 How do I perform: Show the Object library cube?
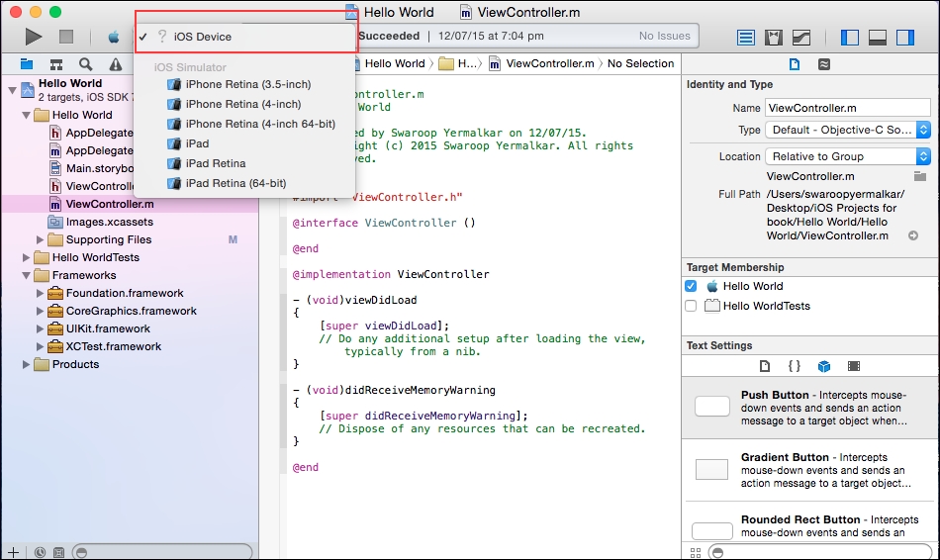tap(824, 366)
